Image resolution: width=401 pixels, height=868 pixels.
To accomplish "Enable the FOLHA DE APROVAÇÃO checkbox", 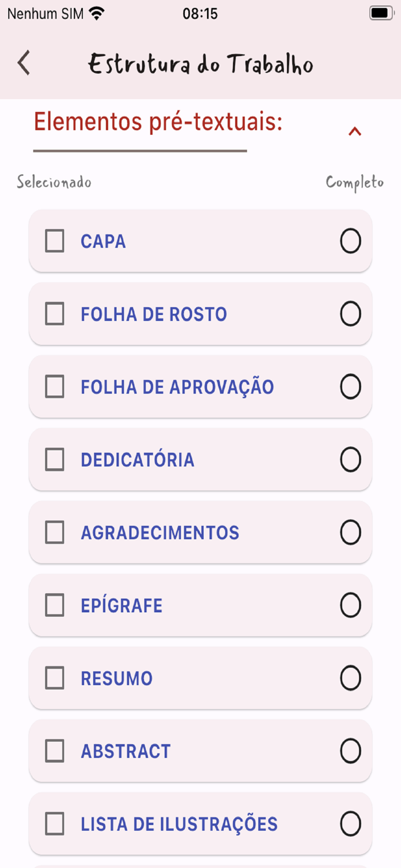I will (54, 387).
